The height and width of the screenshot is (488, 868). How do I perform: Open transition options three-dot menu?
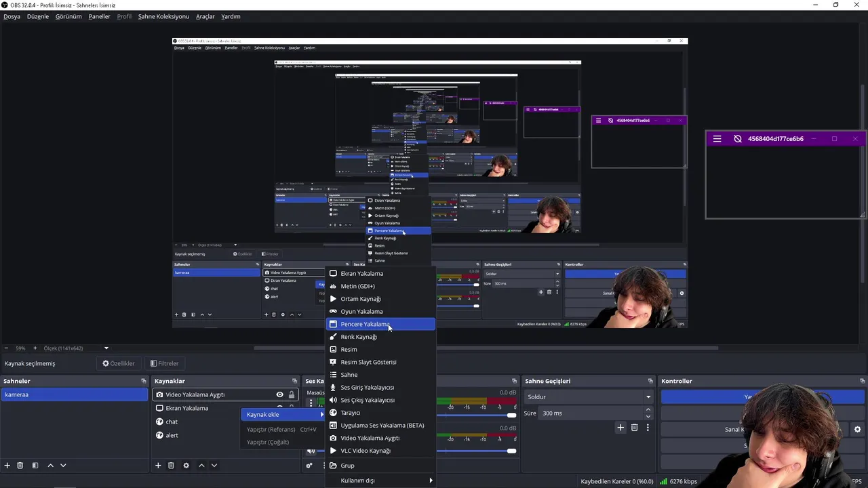[648, 428]
